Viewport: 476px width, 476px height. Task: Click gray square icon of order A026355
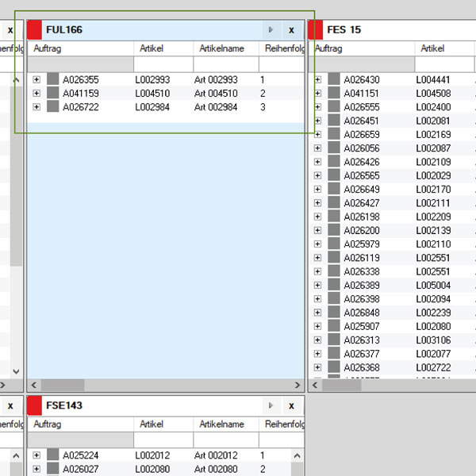click(x=53, y=79)
